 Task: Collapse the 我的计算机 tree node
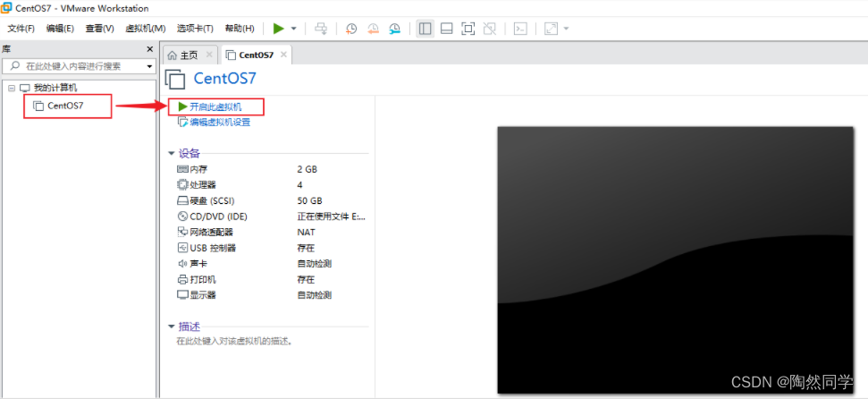[11, 88]
